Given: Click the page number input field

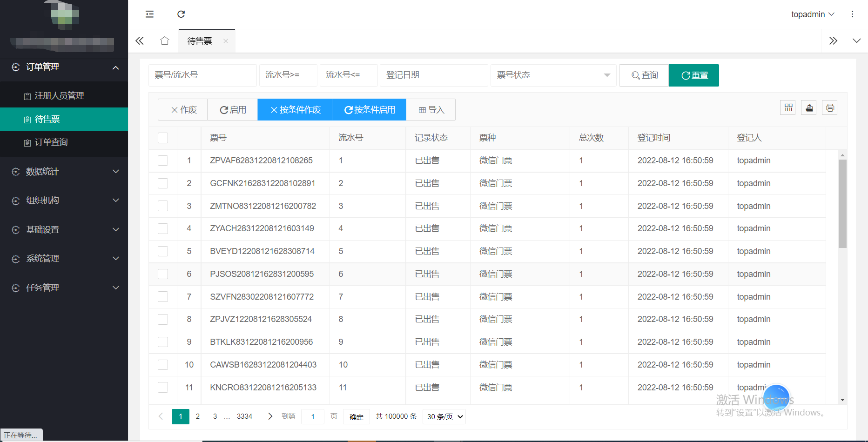Looking at the screenshot, I should [312, 416].
